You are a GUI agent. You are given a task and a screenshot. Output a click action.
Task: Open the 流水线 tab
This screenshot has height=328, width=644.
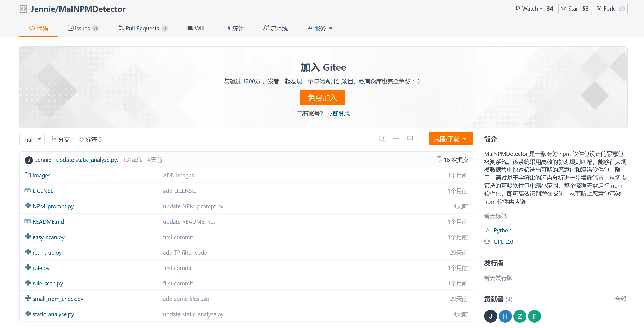(x=276, y=28)
